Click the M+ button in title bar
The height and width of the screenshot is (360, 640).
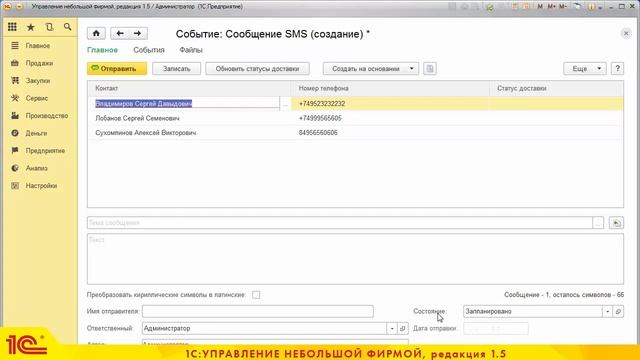(552, 7)
